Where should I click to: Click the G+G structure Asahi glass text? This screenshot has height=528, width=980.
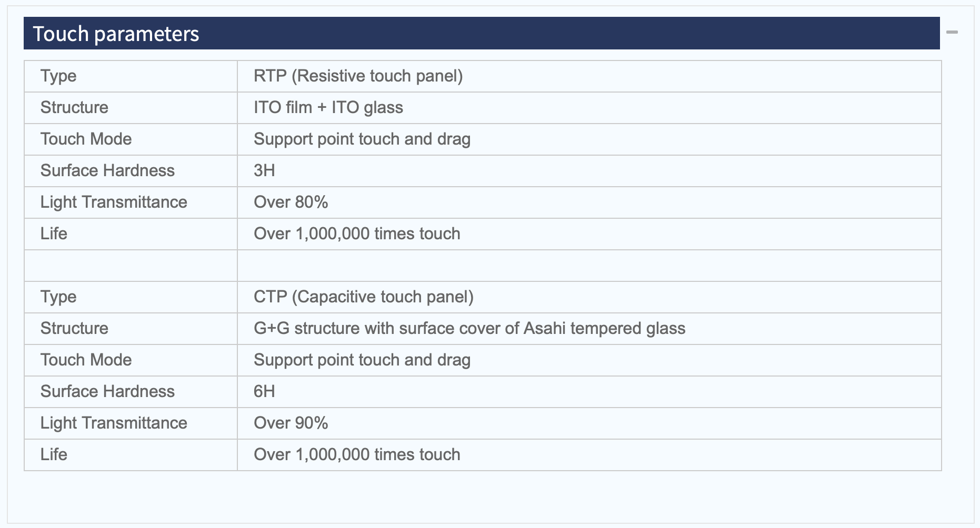click(x=469, y=328)
